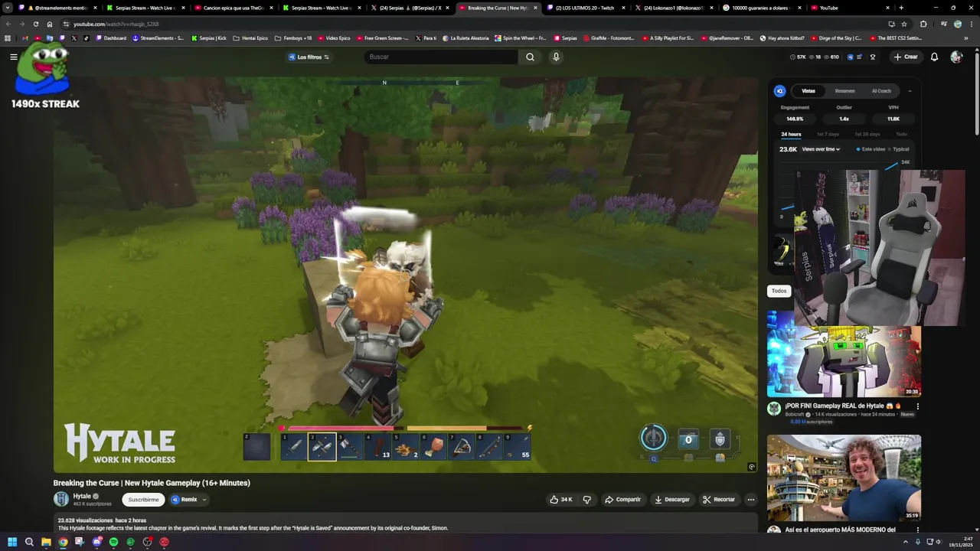This screenshot has height=551, width=980.
Task: Open the Hytale channel name link
Action: 82,496
